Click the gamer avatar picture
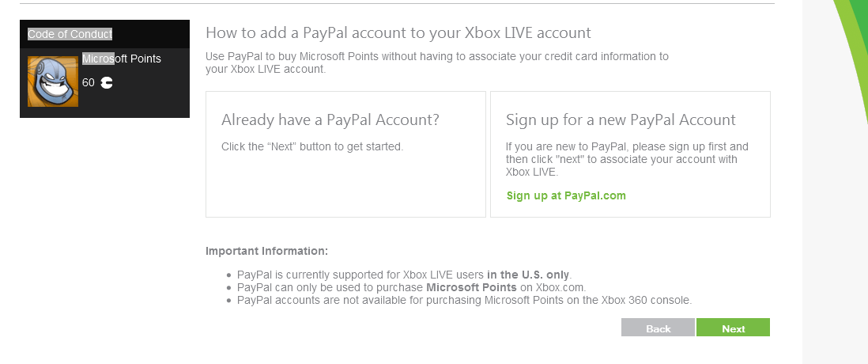This screenshot has width=868, height=364. tap(53, 81)
